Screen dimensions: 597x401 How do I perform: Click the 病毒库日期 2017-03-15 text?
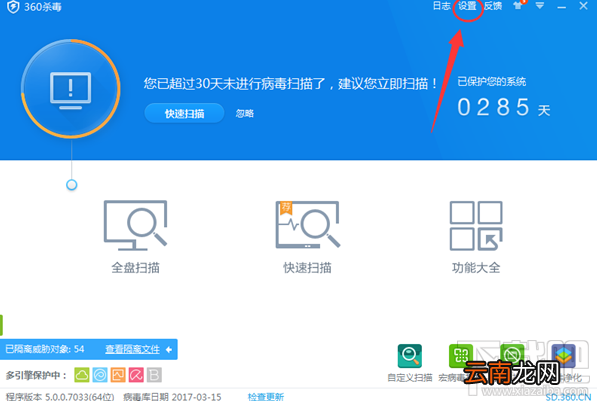click(172, 396)
